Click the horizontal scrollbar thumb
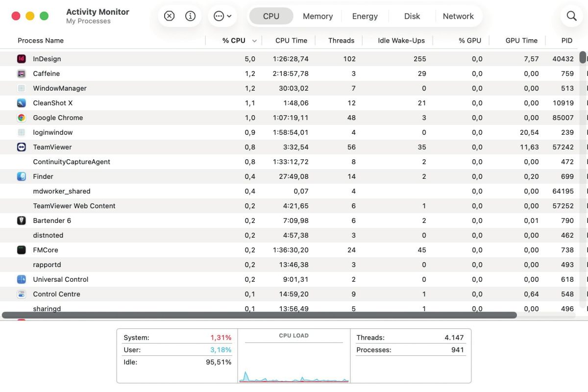The width and height of the screenshot is (588, 392). [x=259, y=315]
